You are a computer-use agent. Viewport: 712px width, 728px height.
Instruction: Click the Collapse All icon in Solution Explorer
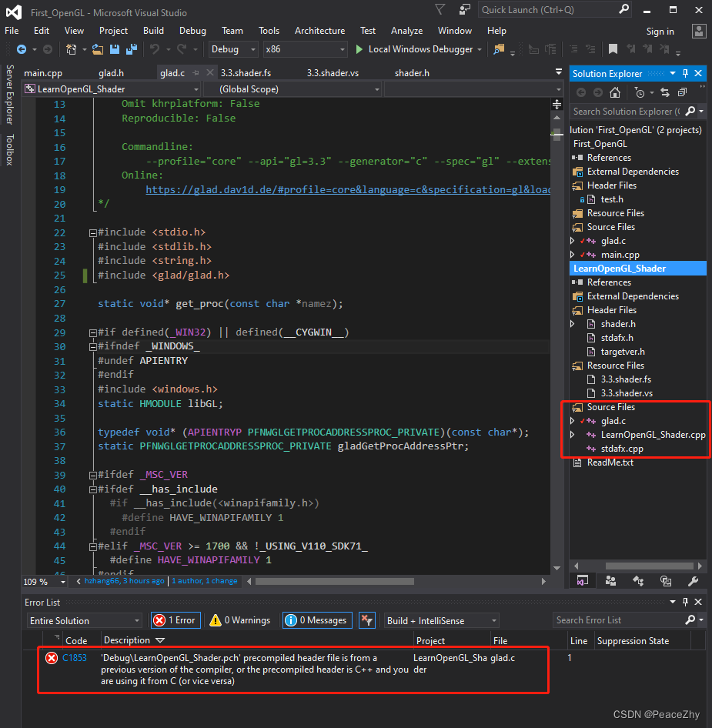coord(682,92)
